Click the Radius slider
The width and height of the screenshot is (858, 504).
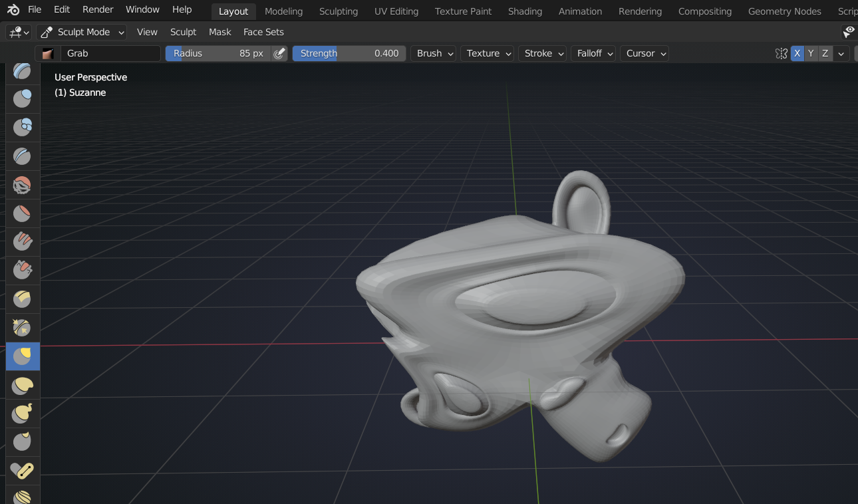click(218, 53)
